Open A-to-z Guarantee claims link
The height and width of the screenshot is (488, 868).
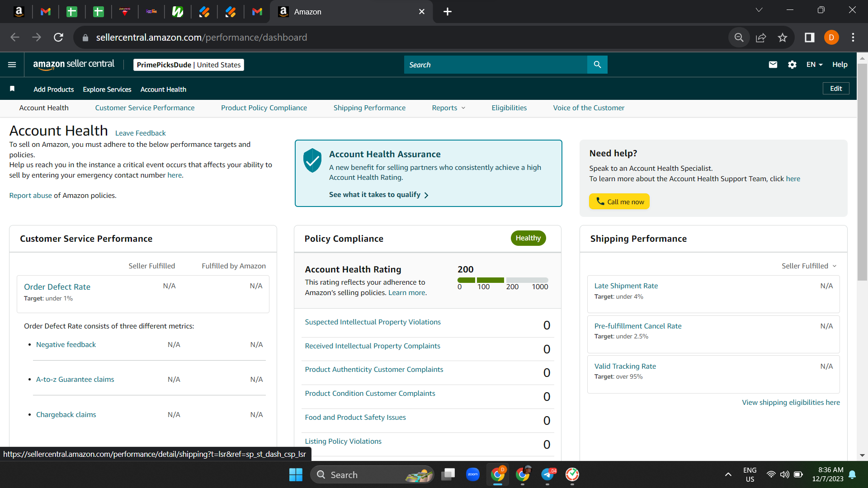tap(75, 380)
